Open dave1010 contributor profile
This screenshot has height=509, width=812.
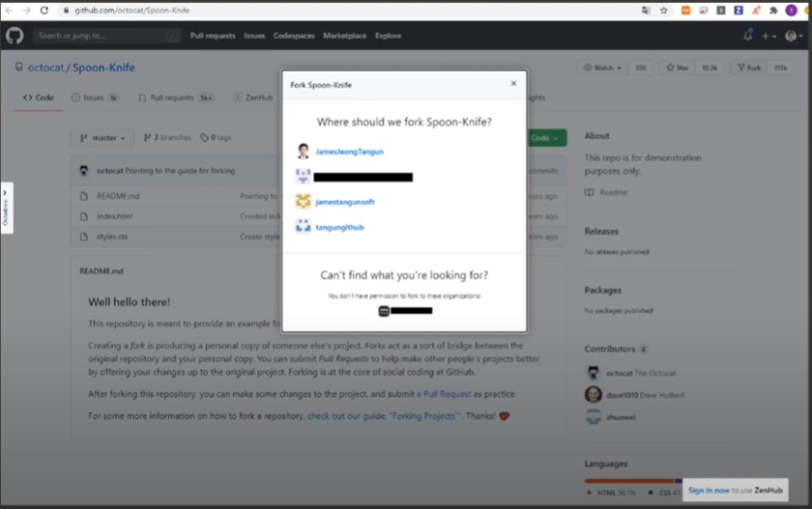pos(646,395)
